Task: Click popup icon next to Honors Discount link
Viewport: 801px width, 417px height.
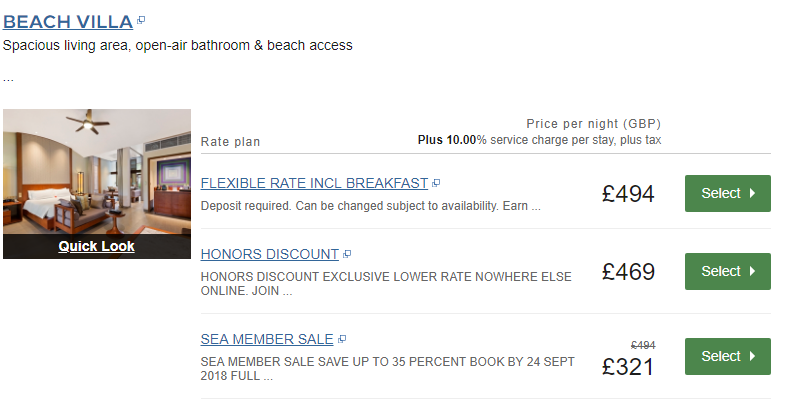Action: tap(347, 255)
